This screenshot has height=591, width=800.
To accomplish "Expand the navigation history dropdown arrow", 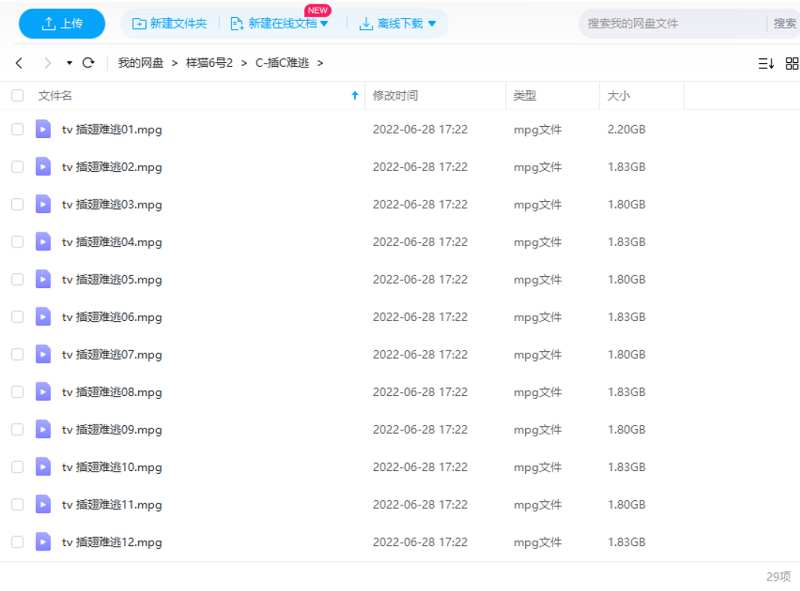I will [x=69, y=63].
